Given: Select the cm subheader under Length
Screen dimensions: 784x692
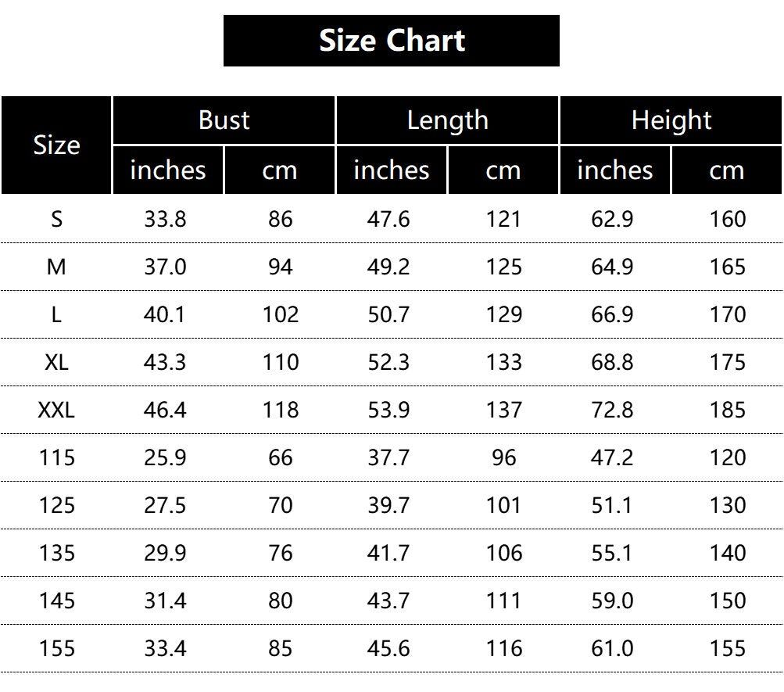Looking at the screenshot, I should [503, 170].
